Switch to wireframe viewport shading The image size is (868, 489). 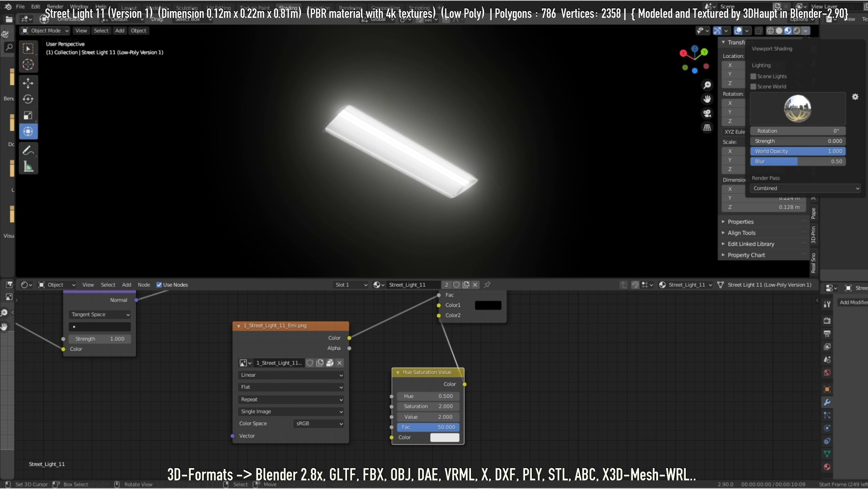click(x=770, y=31)
